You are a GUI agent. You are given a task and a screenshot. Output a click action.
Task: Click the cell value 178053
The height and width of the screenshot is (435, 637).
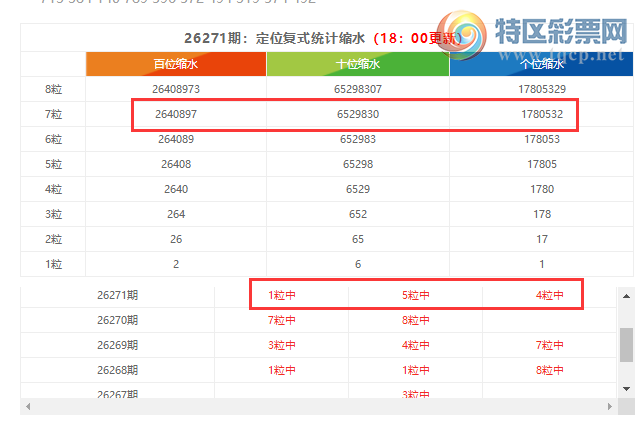(x=542, y=139)
